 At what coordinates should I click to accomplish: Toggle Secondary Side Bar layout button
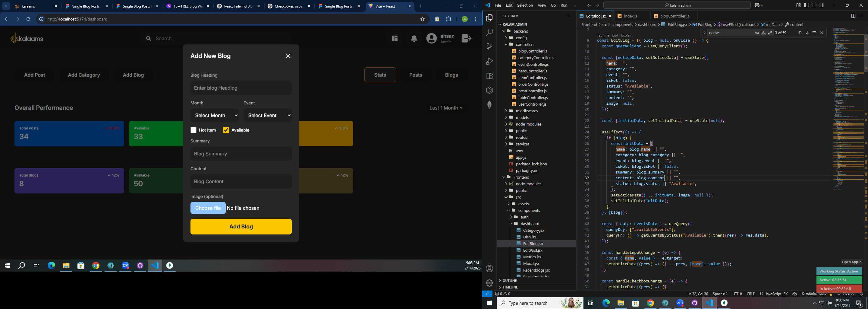point(822,5)
